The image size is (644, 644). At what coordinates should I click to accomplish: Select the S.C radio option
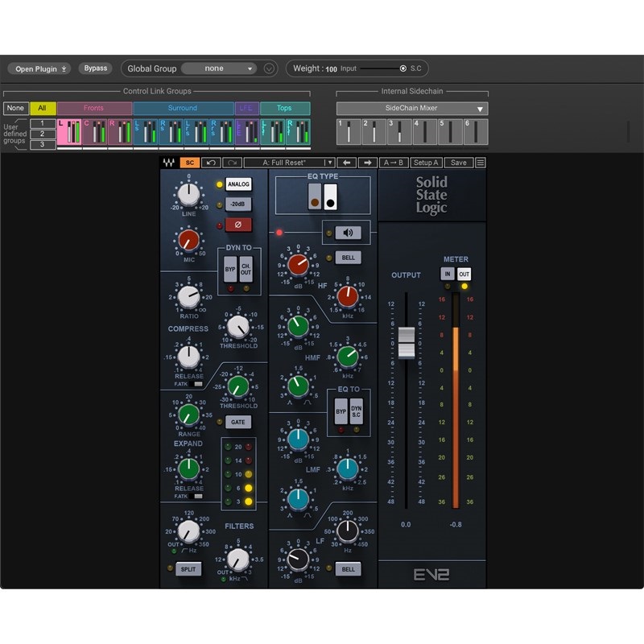click(x=403, y=68)
